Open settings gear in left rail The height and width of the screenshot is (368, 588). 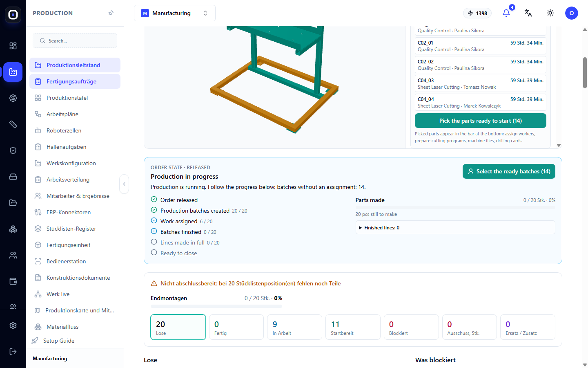(x=13, y=325)
